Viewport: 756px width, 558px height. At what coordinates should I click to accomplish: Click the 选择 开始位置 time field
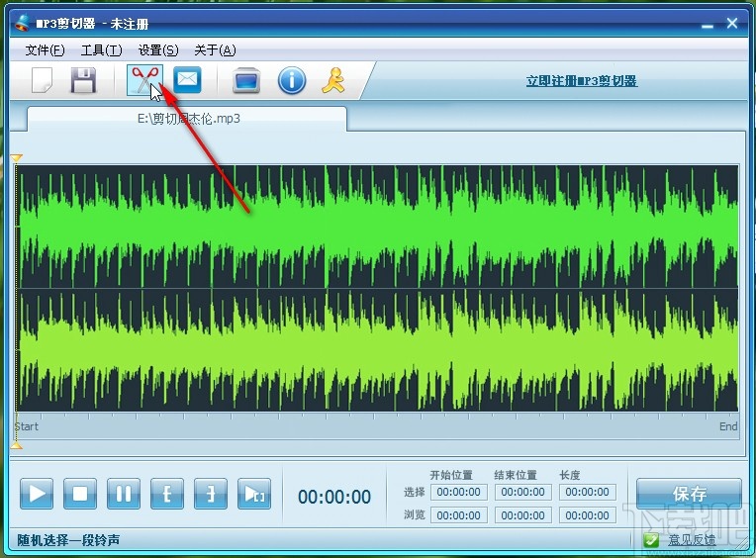(x=458, y=492)
